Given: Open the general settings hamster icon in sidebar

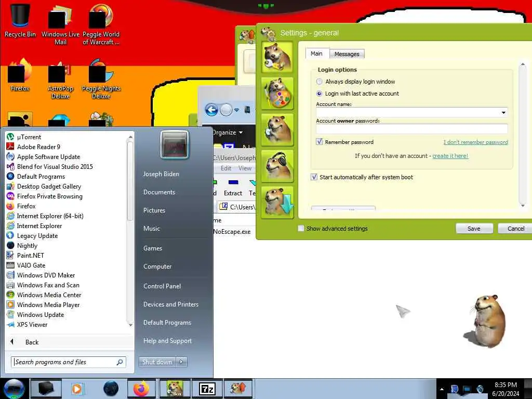Looking at the screenshot, I should point(277,56).
